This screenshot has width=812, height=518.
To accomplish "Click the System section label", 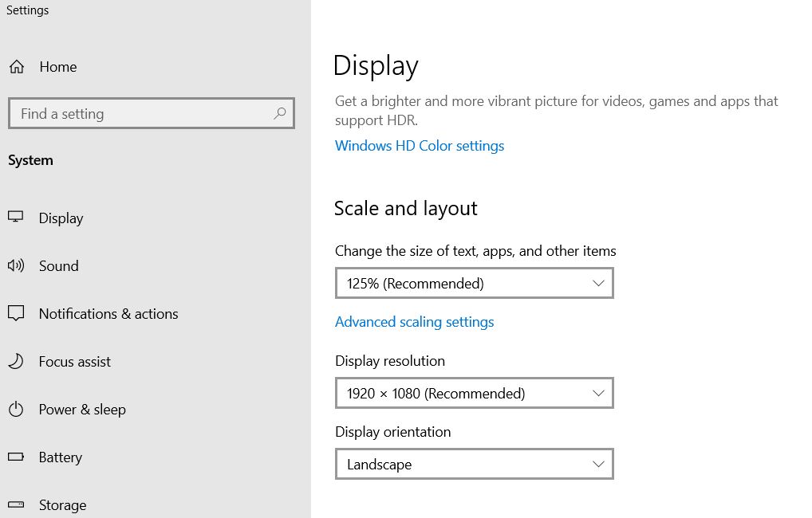I will [30, 160].
